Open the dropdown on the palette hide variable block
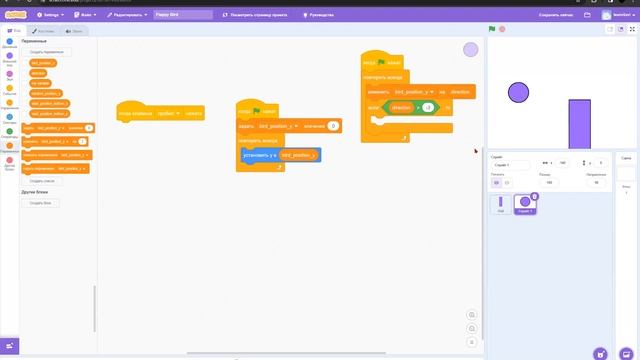 [x=71, y=169]
